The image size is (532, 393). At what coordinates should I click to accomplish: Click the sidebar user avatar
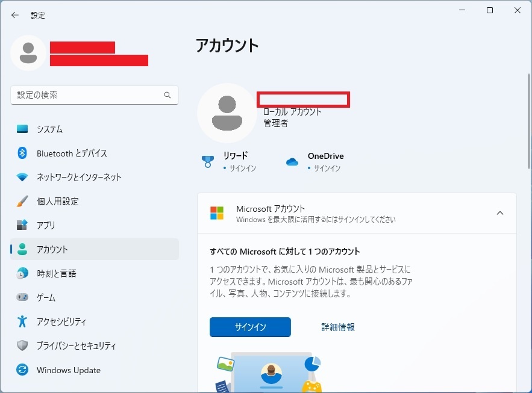tap(28, 53)
